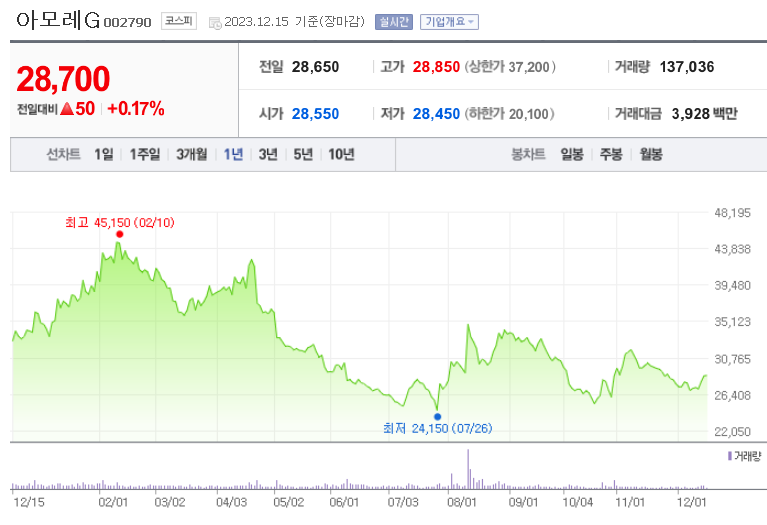Switch to 월봉 candle chart

(651, 155)
